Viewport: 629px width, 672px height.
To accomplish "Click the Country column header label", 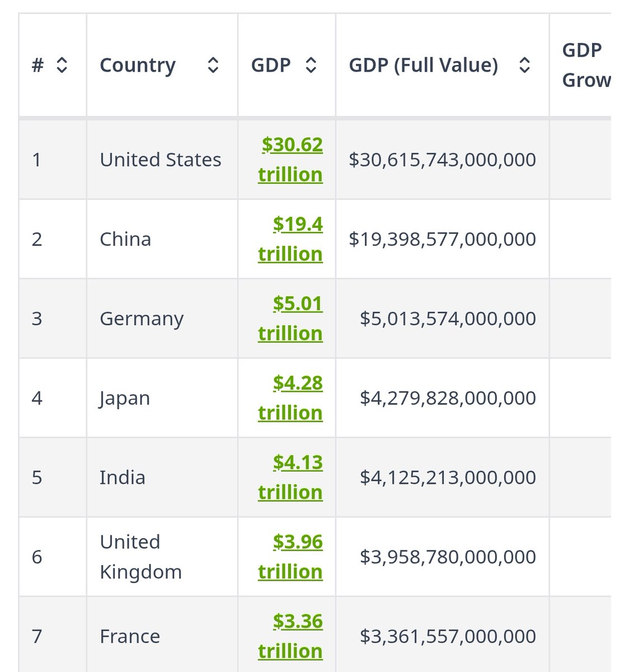I will [138, 64].
